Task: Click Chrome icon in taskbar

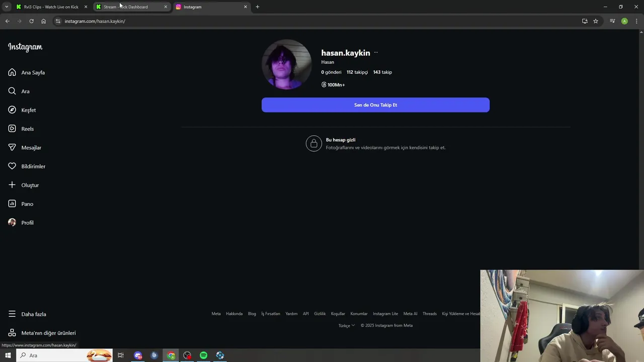Action: click(171, 355)
